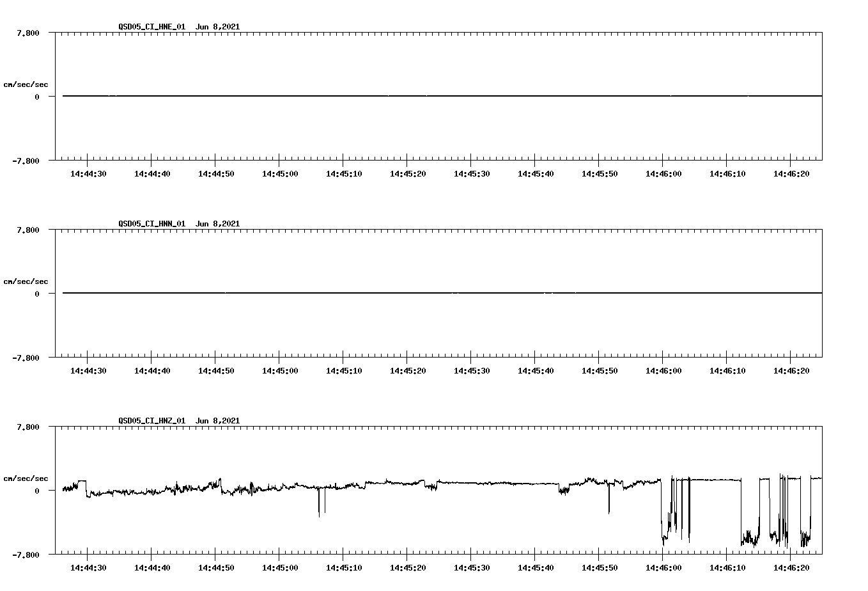Click the HNZ trace downward spike near 14:45:06
This screenshot has width=868, height=591.
click(319, 502)
